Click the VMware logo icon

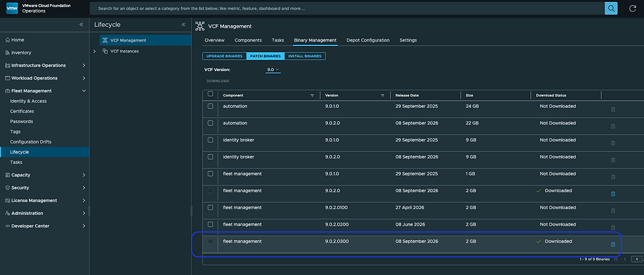coord(12,9)
